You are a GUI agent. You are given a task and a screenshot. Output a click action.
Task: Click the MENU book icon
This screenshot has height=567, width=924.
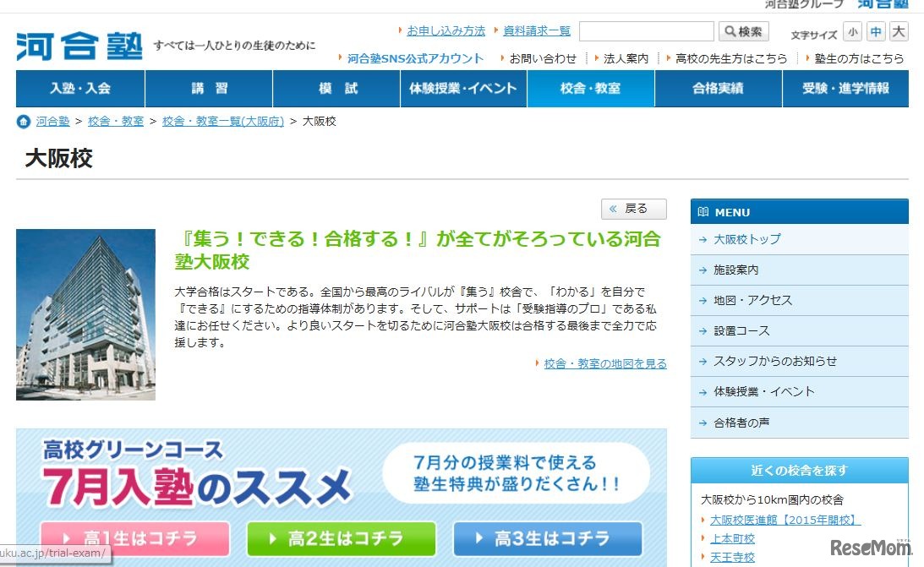click(703, 212)
